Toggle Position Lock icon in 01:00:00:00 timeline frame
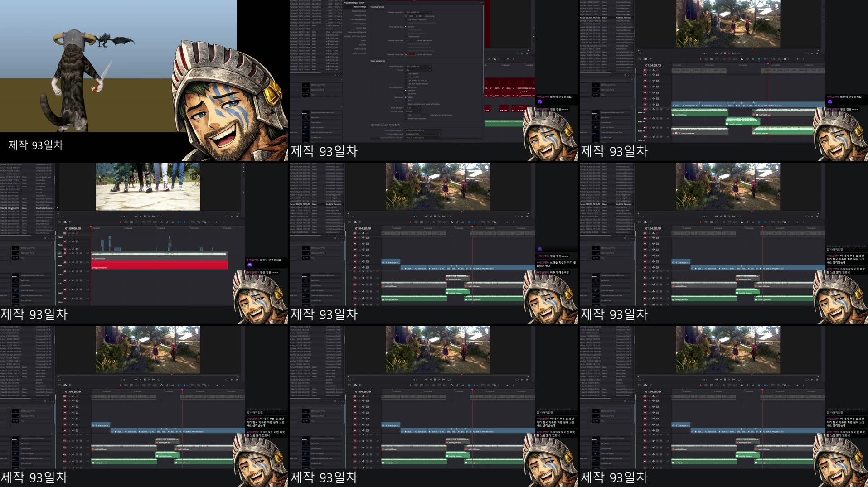Image resolution: width=868 pixels, height=487 pixels. [x=173, y=222]
